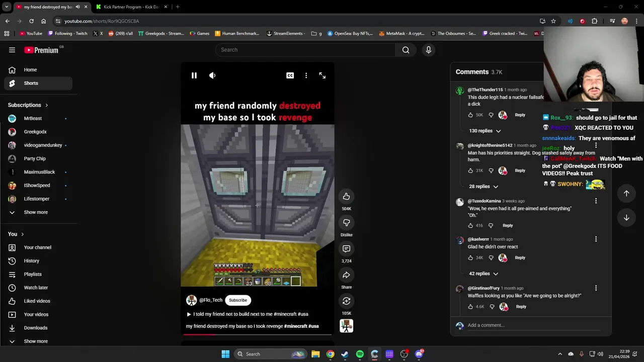Bookmark this page with star icon
This screenshot has height=362, width=644.
[553, 21]
